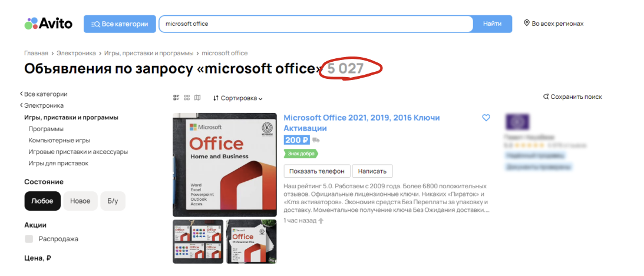Click the listing description text
The image size is (644, 276).
(386, 198)
